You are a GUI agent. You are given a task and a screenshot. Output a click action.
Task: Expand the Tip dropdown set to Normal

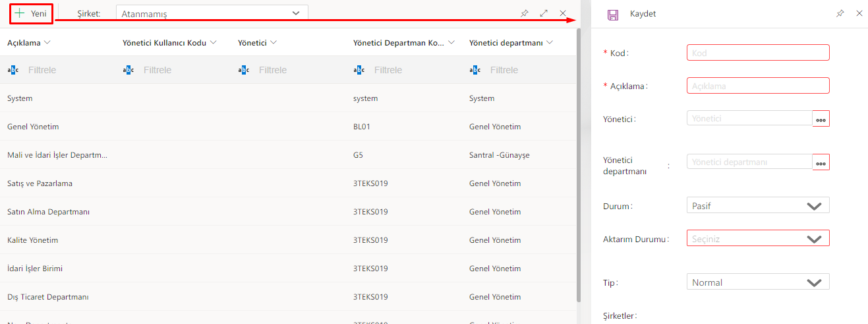[757, 282]
